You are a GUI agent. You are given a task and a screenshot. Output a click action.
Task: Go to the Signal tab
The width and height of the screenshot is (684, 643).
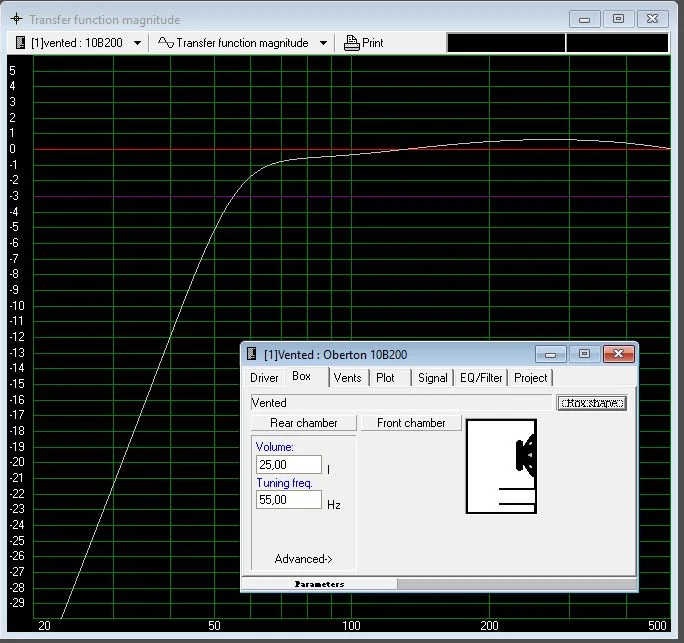433,378
